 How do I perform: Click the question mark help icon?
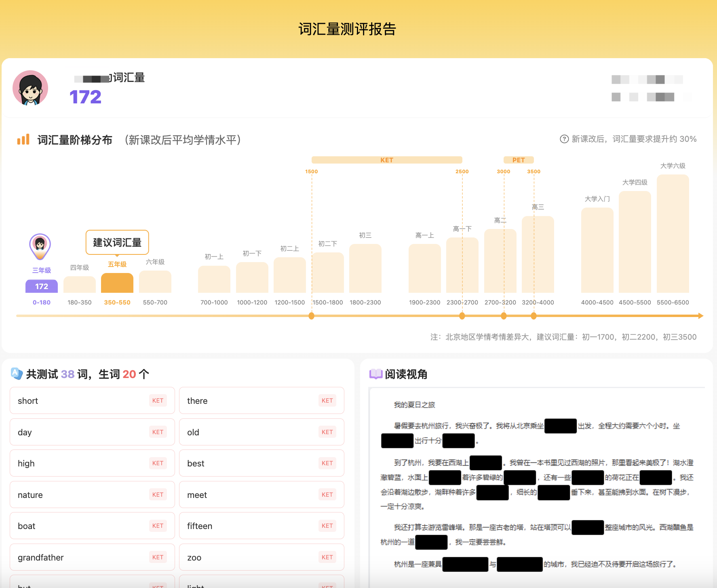coord(564,139)
